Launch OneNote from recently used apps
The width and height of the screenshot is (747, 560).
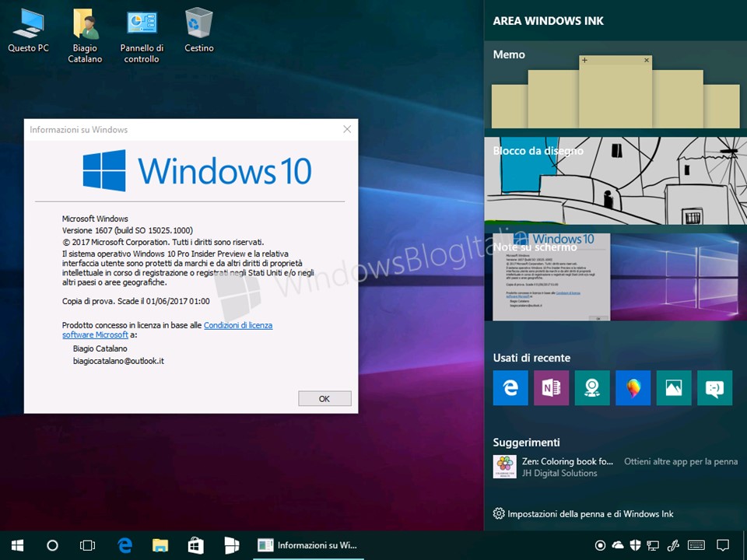(551, 387)
